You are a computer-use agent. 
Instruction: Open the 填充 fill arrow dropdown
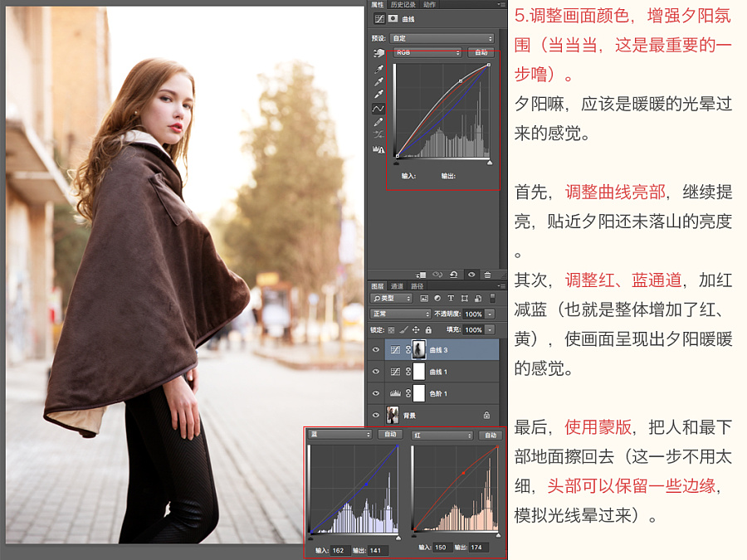pos(490,330)
